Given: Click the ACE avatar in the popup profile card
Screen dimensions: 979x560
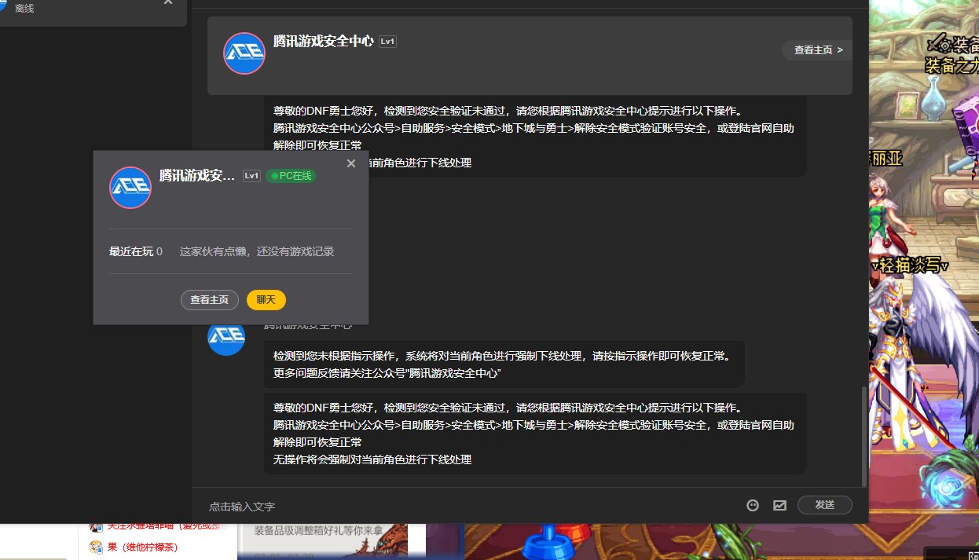Looking at the screenshot, I should pyautogui.click(x=130, y=188).
